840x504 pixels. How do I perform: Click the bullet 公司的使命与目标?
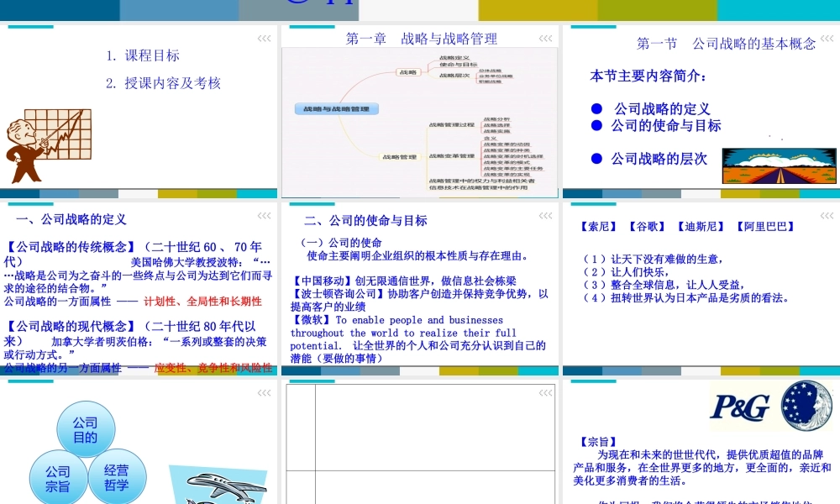click(x=666, y=125)
